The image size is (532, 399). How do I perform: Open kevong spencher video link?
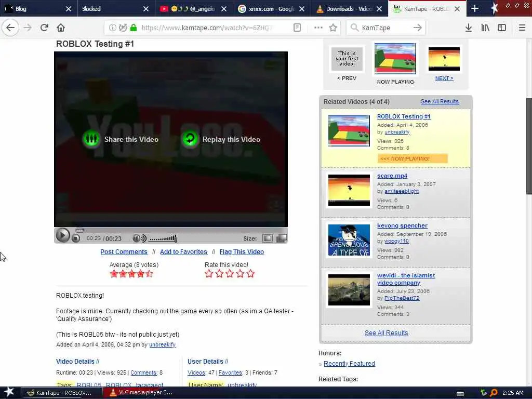tap(403, 225)
